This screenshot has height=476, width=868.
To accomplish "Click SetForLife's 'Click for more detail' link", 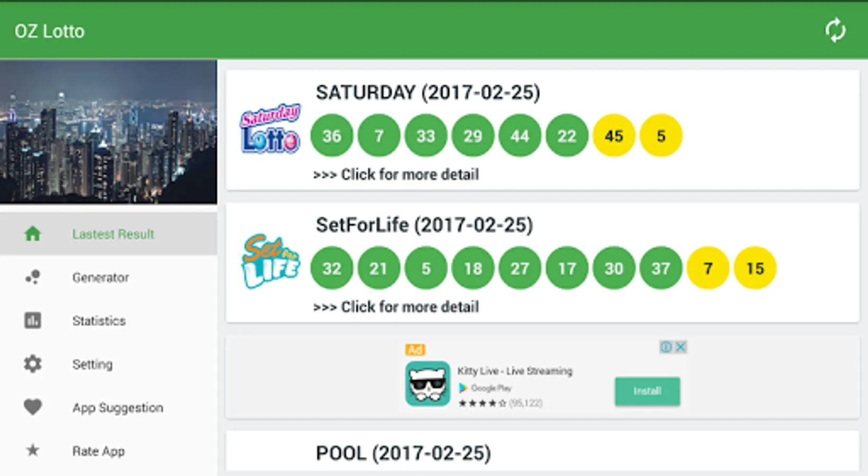I will pos(396,307).
